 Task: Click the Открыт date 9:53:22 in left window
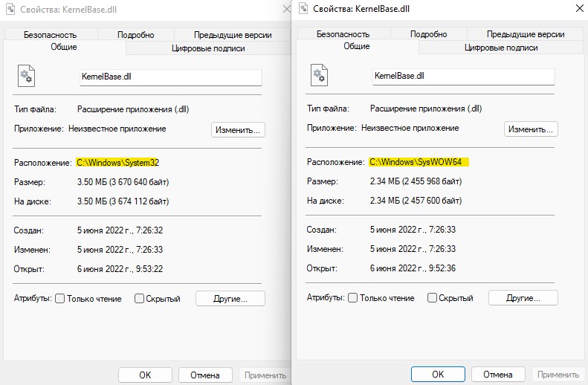[x=120, y=269]
